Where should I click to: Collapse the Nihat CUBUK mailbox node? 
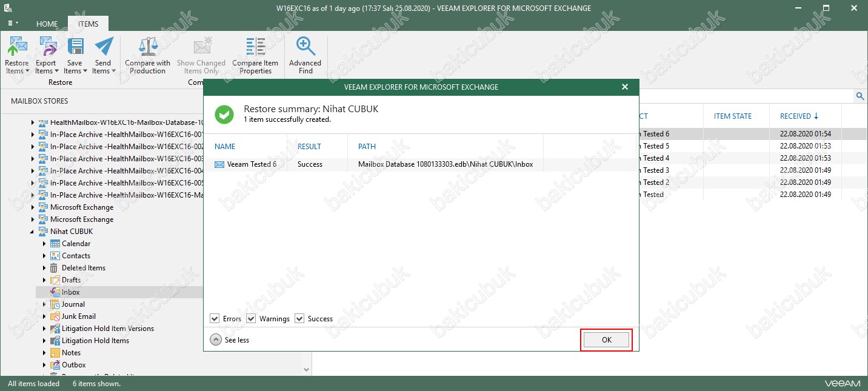coord(33,232)
